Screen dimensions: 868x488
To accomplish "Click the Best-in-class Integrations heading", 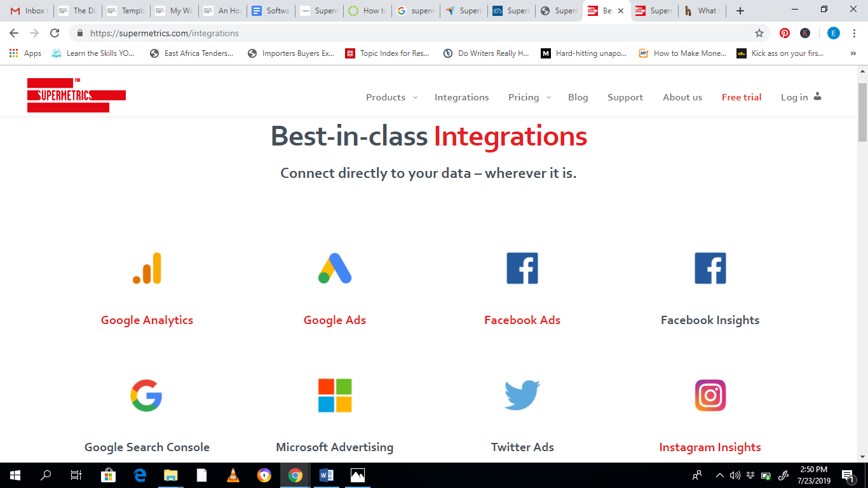I will pyautogui.click(x=429, y=137).
